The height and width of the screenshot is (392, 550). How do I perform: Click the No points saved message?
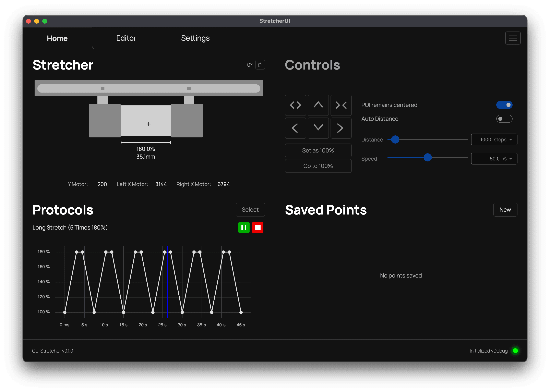click(401, 275)
